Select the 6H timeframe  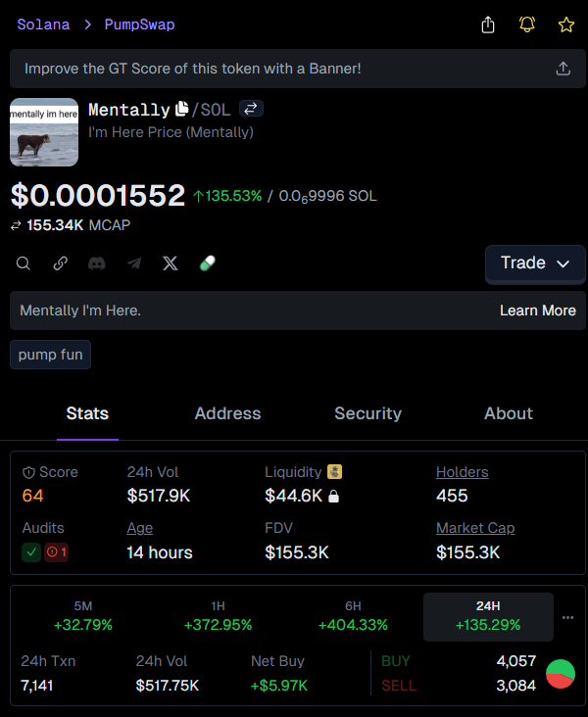click(x=353, y=617)
